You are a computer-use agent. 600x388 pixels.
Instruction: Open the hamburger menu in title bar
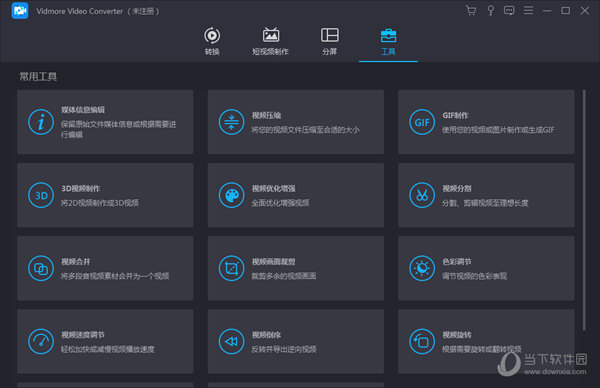point(528,10)
